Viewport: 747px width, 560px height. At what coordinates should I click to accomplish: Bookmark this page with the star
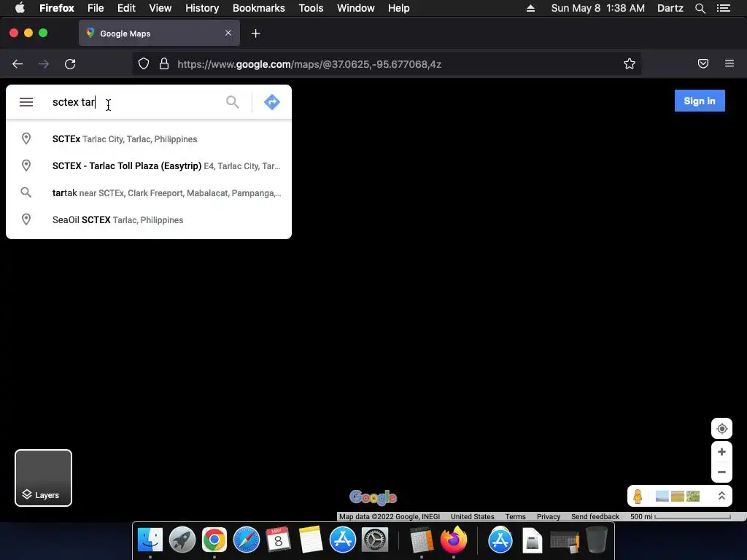630,64
